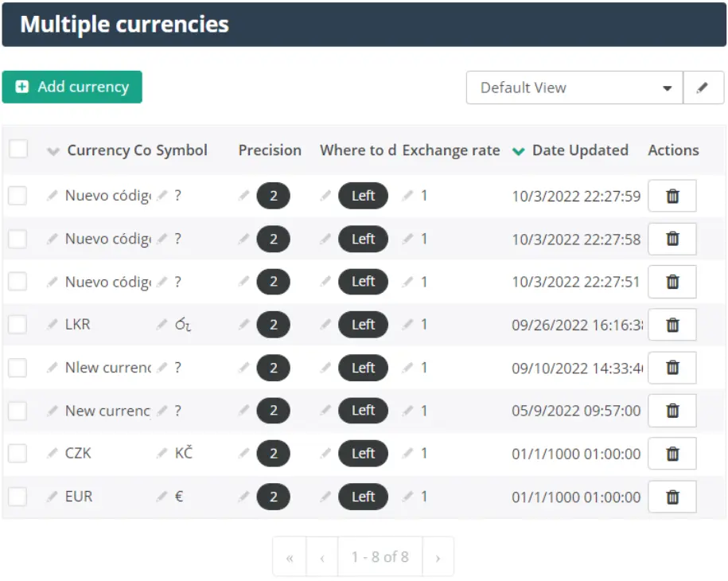Edit the precision value for CZK

(245, 454)
